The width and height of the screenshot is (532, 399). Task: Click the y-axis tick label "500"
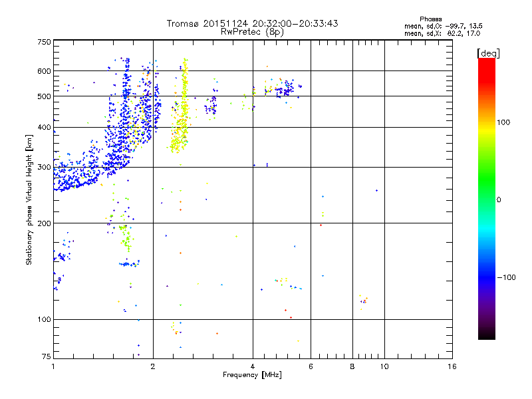pos(44,96)
